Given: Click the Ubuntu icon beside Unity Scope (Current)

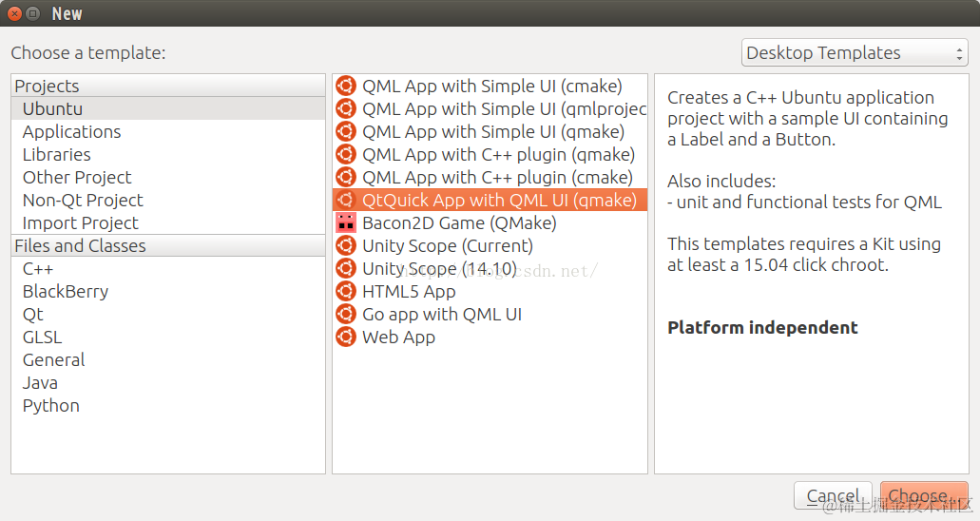Looking at the screenshot, I should [x=346, y=246].
